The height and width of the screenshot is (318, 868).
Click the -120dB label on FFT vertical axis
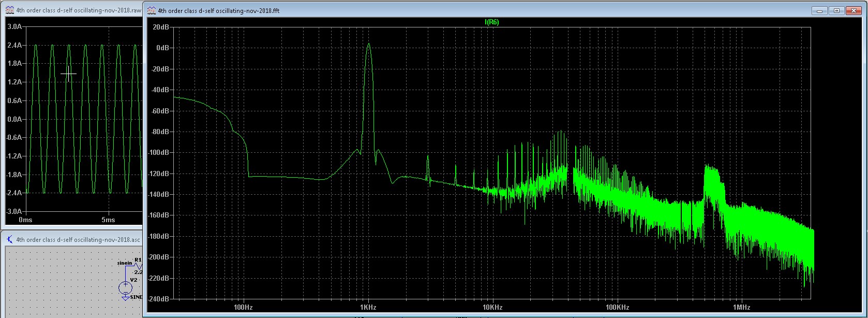click(158, 174)
